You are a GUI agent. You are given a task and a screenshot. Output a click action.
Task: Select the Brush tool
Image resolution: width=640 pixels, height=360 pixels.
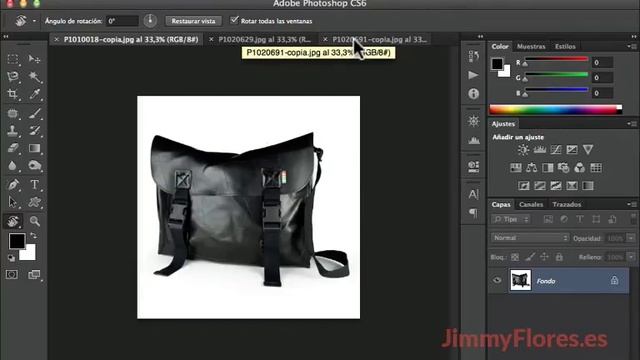(34, 113)
